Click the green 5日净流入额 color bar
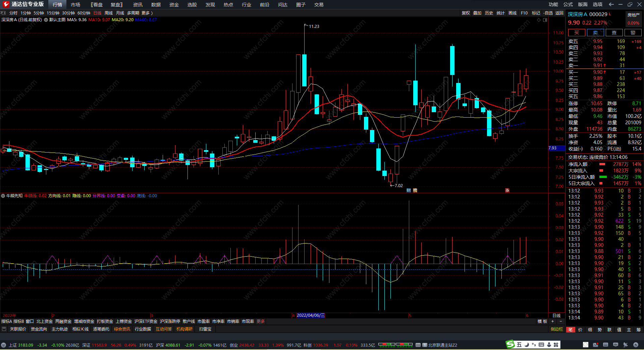This screenshot has width=644, height=350. click(603, 177)
